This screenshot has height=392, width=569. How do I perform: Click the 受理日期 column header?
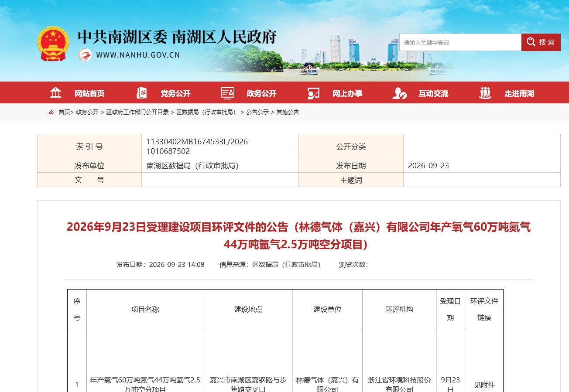[450, 309]
